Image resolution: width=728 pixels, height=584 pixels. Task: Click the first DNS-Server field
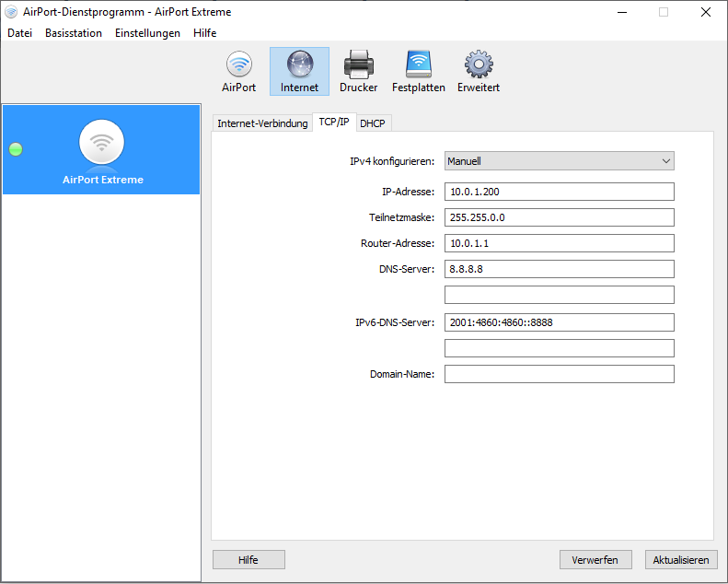coord(559,269)
